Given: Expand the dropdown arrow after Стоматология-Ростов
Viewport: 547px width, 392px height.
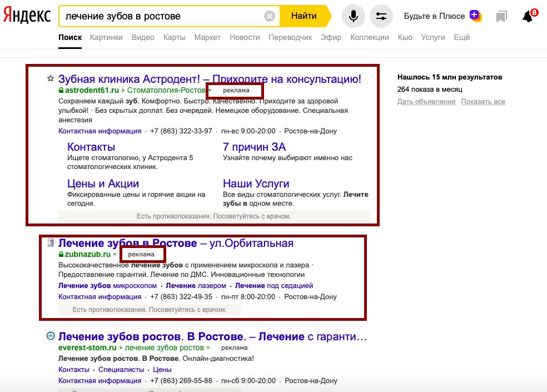Looking at the screenshot, I should pos(210,91).
